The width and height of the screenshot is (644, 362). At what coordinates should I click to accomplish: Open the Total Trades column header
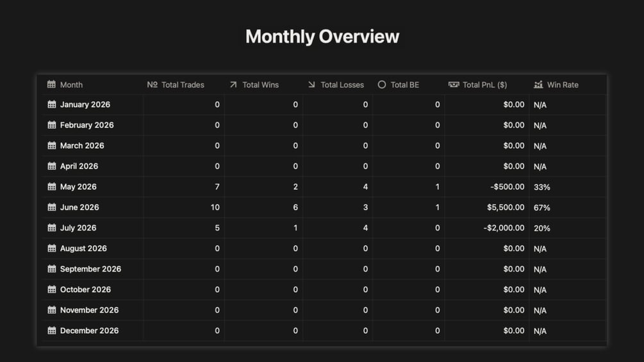point(183,85)
